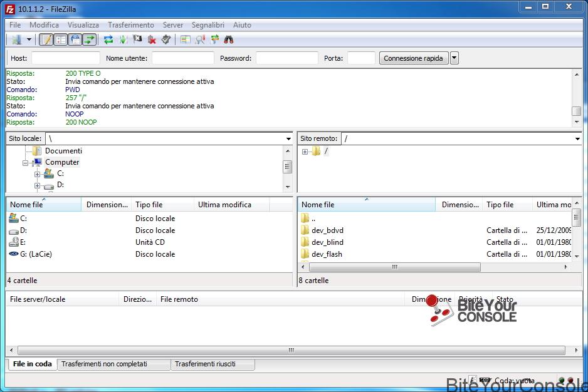Sort local list by Nome file
The image size is (588, 392).
point(44,205)
